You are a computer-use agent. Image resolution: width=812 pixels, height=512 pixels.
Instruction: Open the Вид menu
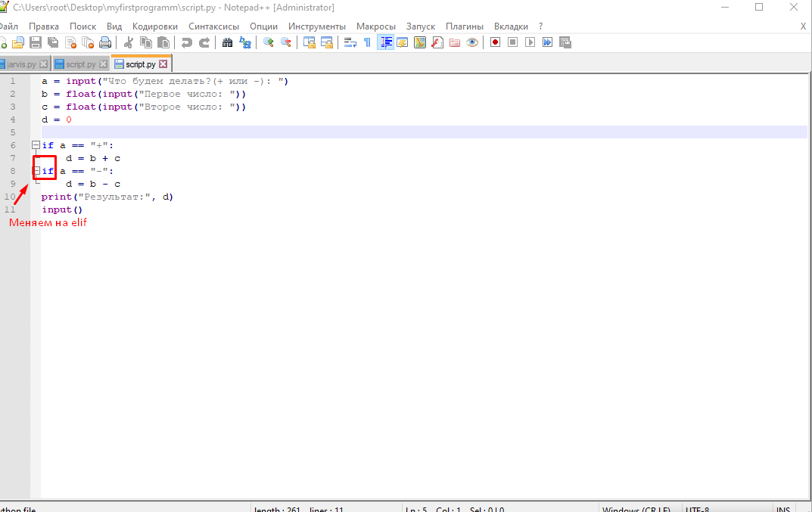(x=114, y=26)
